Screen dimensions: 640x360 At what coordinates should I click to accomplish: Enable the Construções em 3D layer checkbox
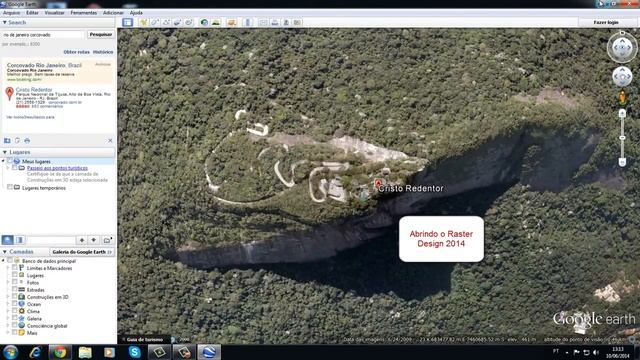pos(15,297)
